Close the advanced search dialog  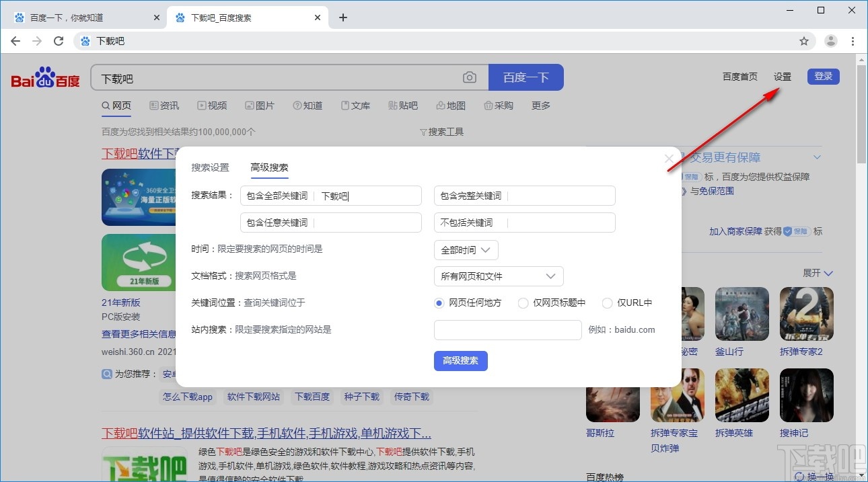(669, 159)
